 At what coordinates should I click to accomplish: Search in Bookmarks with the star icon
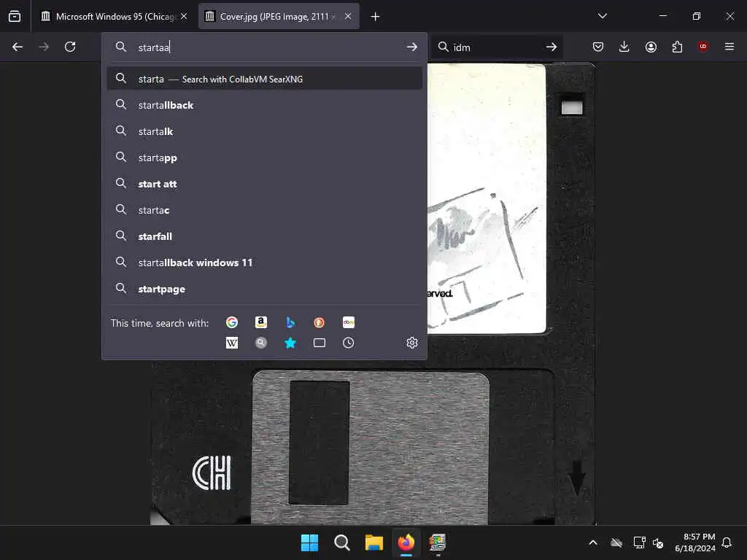290,343
